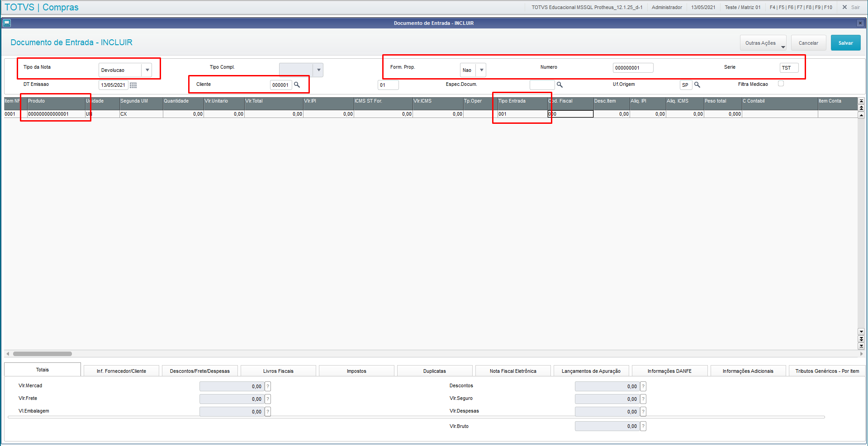Expand the Tipo Compl. dropdown
This screenshot has width=868, height=446.
[318, 70]
